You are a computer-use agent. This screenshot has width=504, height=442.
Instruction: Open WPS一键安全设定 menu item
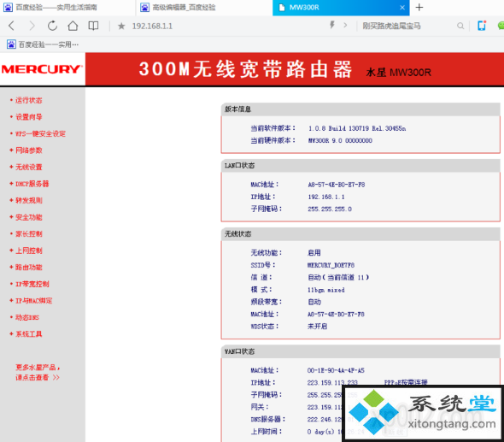(x=40, y=133)
